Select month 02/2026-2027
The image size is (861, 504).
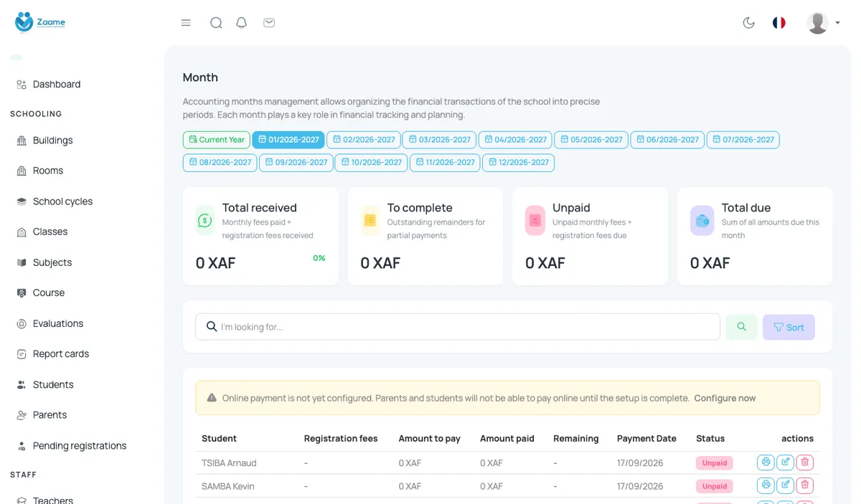pyautogui.click(x=364, y=140)
